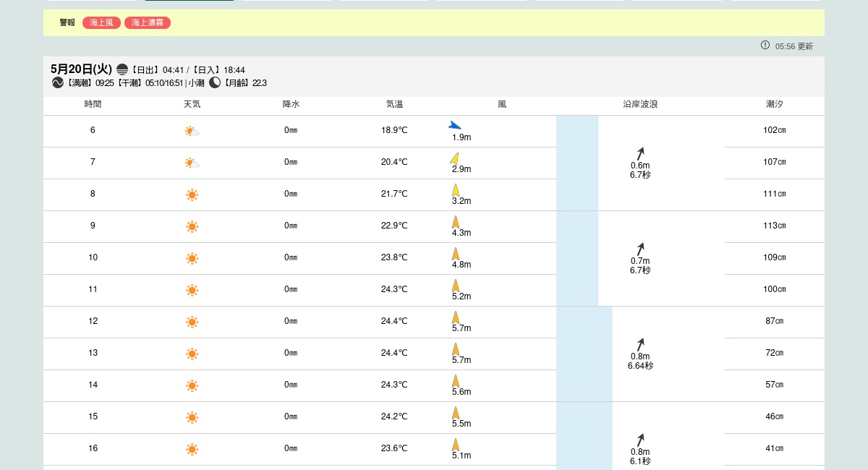Click the blue wind arrow for 1.9m
The width and height of the screenshot is (868, 470).
pos(455,125)
